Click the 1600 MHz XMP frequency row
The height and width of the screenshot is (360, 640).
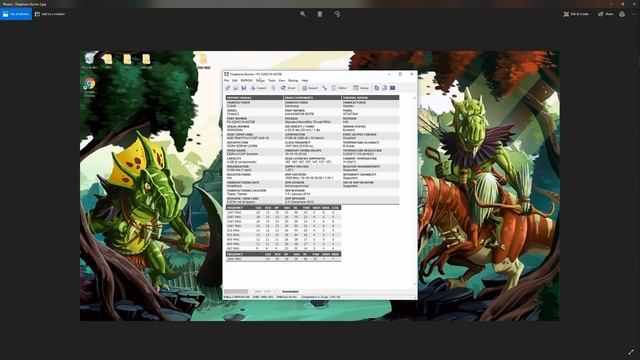(283, 259)
